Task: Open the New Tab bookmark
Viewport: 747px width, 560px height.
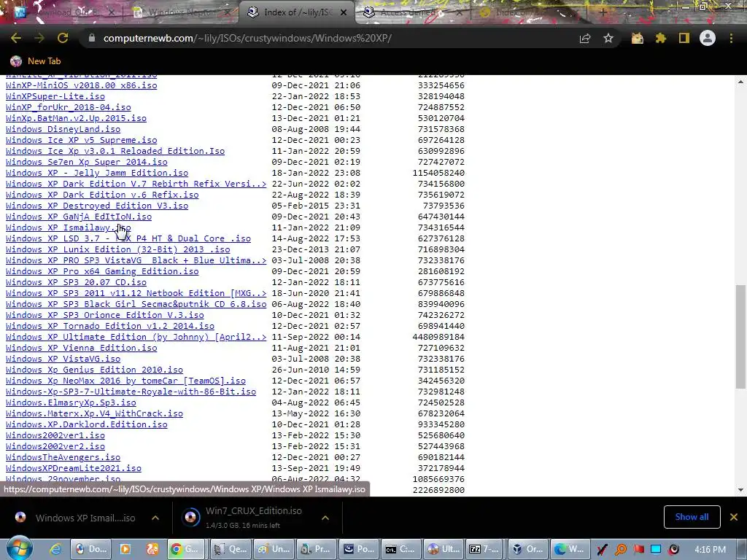Action: tap(36, 61)
